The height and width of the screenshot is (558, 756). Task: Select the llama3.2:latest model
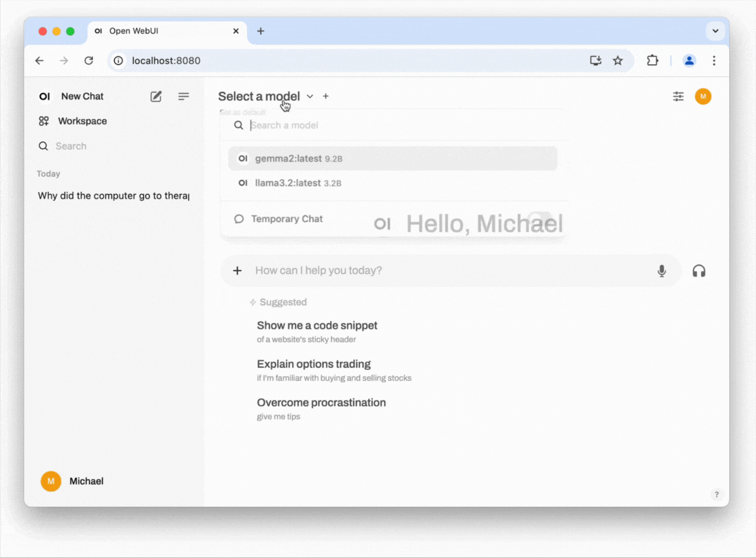point(393,183)
